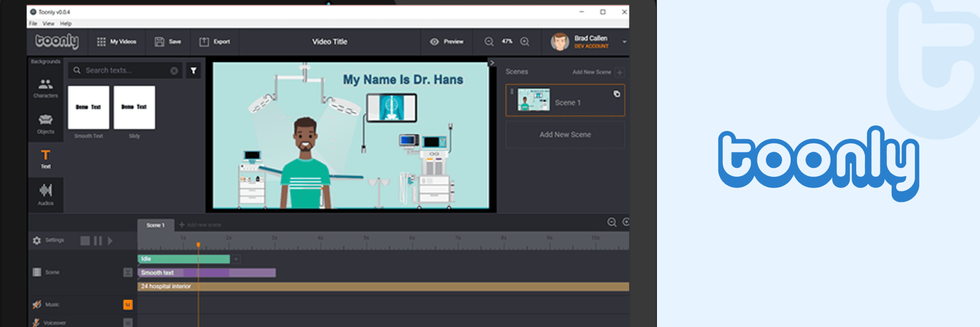Choose the Smooth Text style thumbnail
This screenshot has width=980, height=327.
coord(89,107)
